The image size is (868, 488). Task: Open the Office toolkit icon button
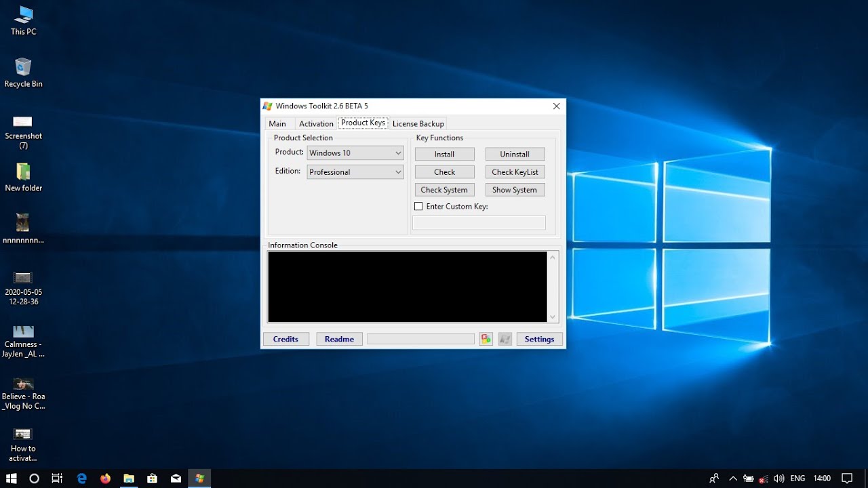[486, 339]
